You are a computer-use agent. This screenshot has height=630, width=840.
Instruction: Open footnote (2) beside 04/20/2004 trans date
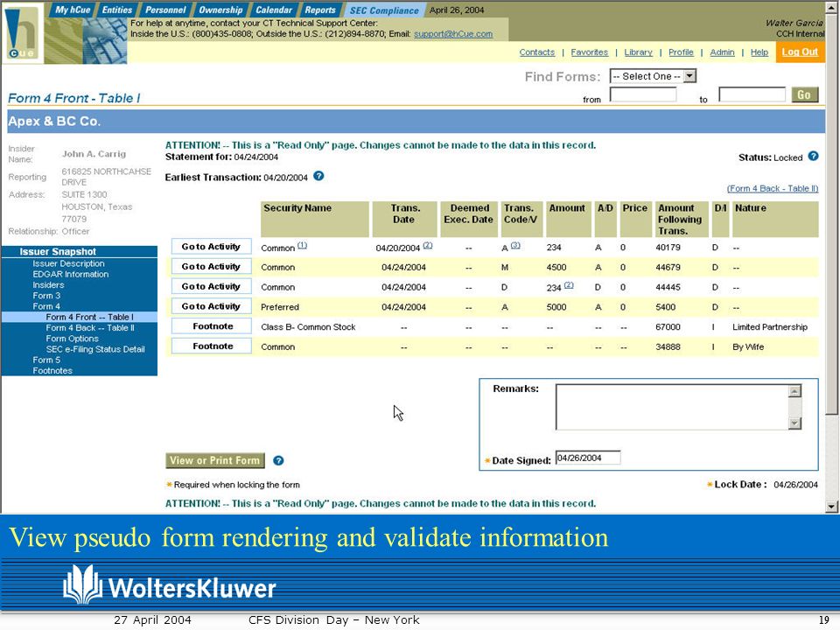pyautogui.click(x=428, y=245)
